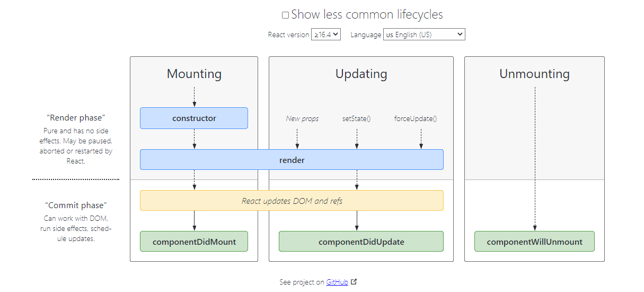Open the React version dropdown
The width and height of the screenshot is (644, 292).
pyautogui.click(x=326, y=35)
